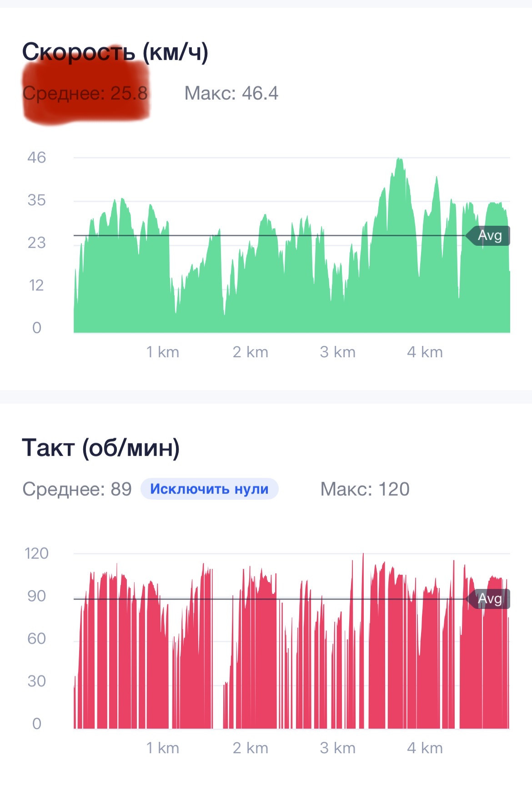Tap the 4 km label under speed chart

tap(425, 352)
